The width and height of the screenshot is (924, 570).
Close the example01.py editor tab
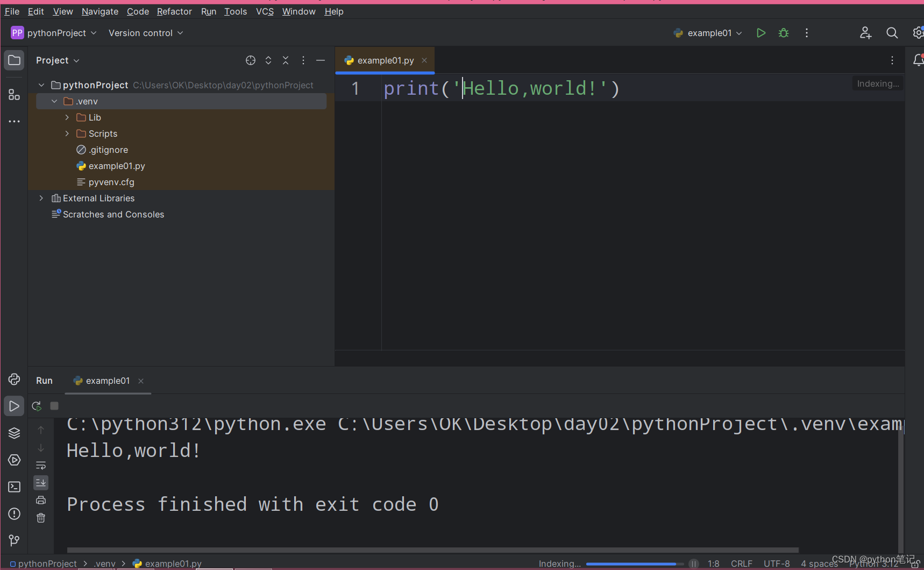[x=424, y=60]
